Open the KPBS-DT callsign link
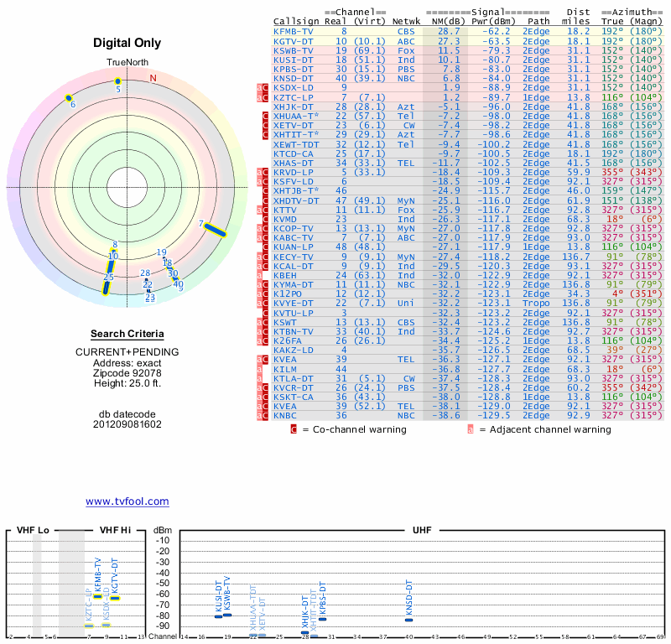Viewport: 671px width, 644px height. click(x=293, y=68)
